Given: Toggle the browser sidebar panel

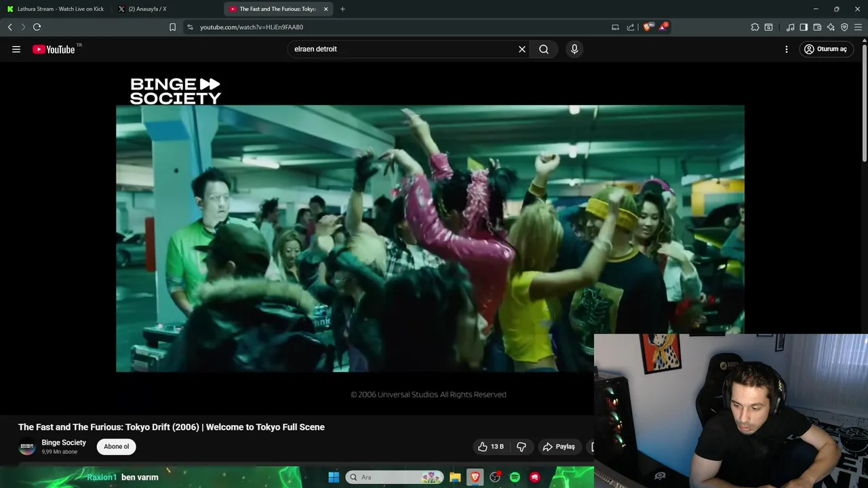Looking at the screenshot, I should 804,27.
